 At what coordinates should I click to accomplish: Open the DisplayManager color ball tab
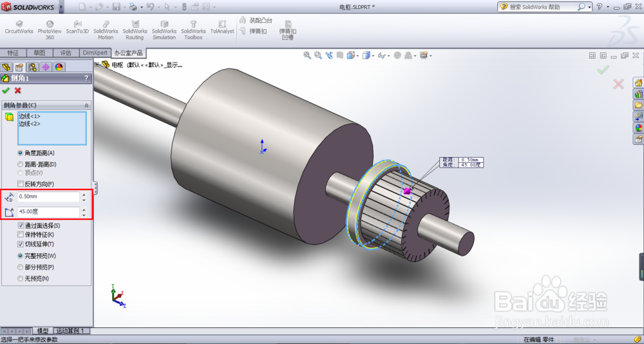59,67
